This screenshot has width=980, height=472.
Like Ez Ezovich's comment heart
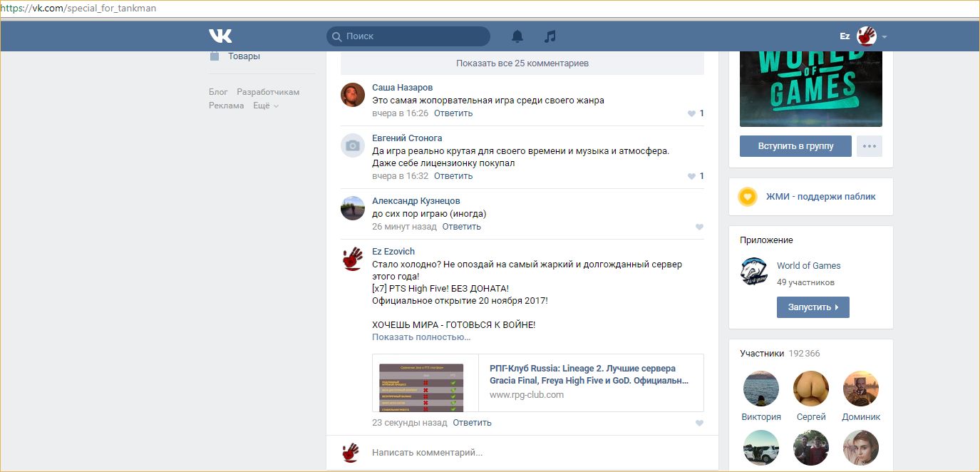(x=699, y=423)
